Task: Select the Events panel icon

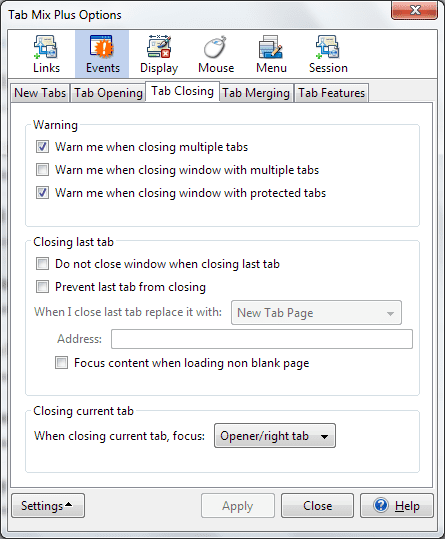Action: tap(102, 47)
